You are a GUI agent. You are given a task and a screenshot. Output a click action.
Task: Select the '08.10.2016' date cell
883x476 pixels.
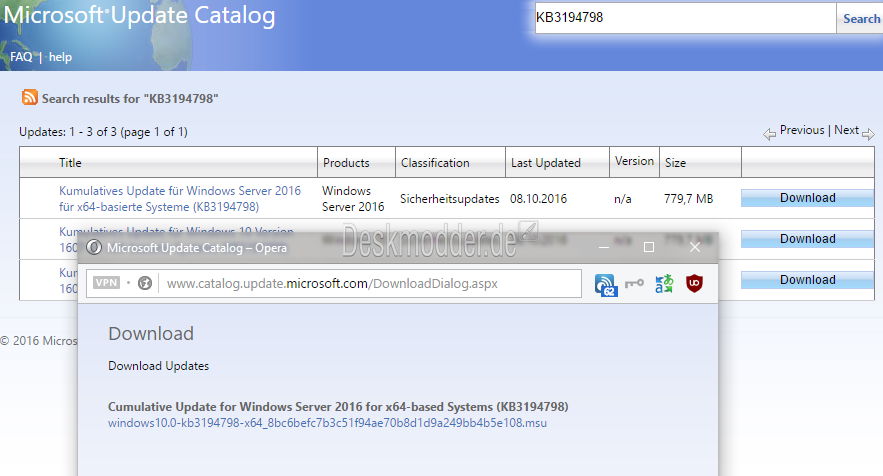[x=538, y=199]
